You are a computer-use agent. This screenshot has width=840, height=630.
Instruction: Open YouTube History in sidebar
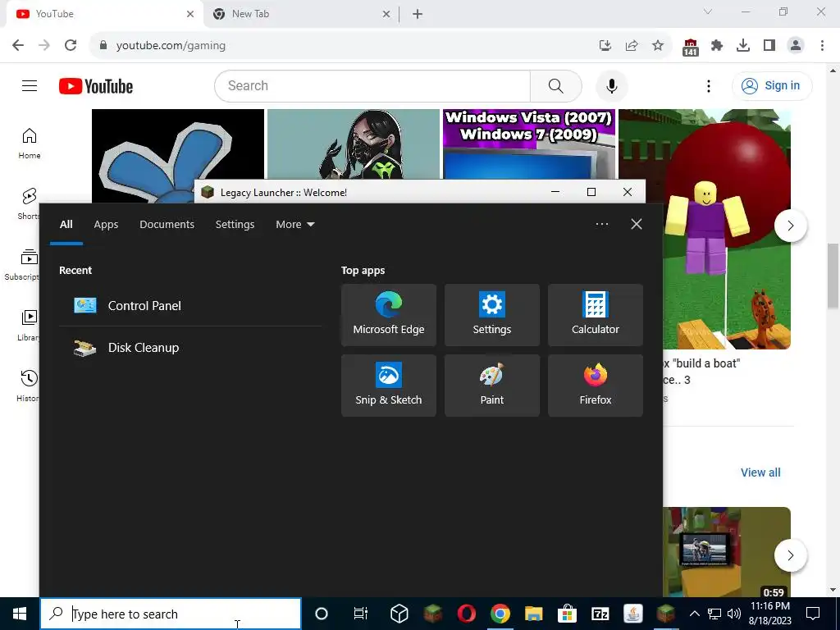[29, 386]
